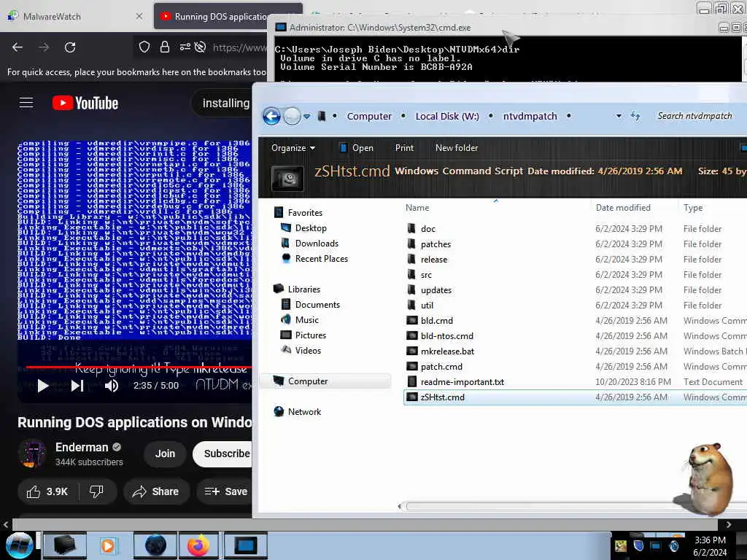
Task: Open the Organize dropdown menu
Action: click(293, 148)
